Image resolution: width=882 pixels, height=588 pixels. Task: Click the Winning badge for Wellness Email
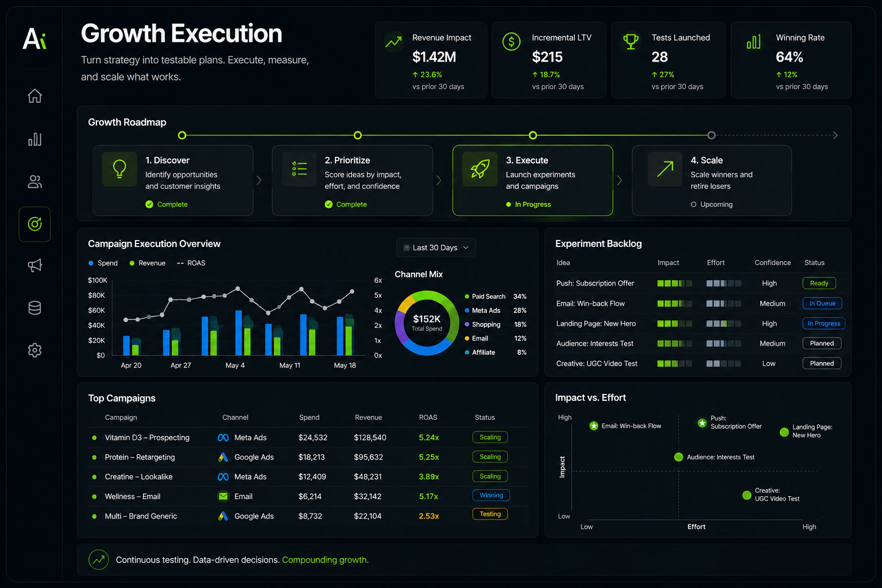coord(491,495)
